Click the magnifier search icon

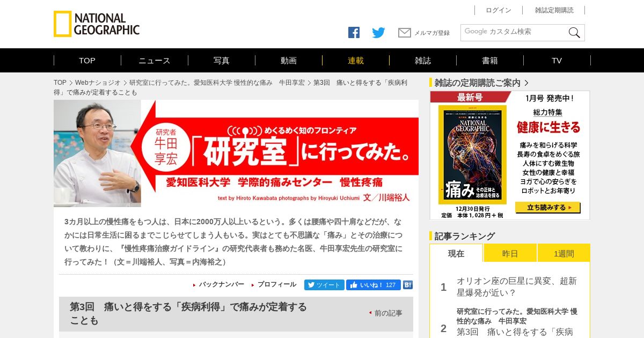pyautogui.click(x=574, y=33)
